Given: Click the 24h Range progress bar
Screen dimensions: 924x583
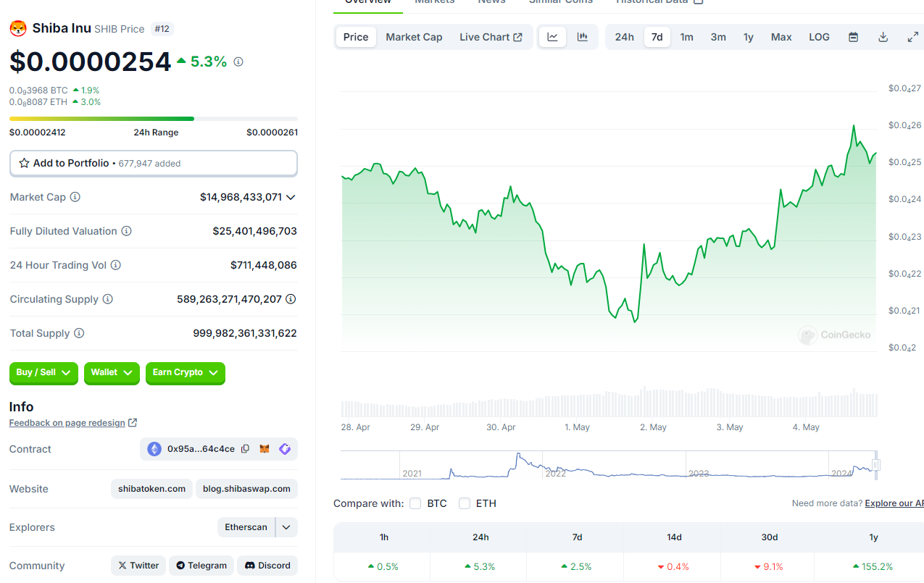Looking at the screenshot, I should [154, 118].
